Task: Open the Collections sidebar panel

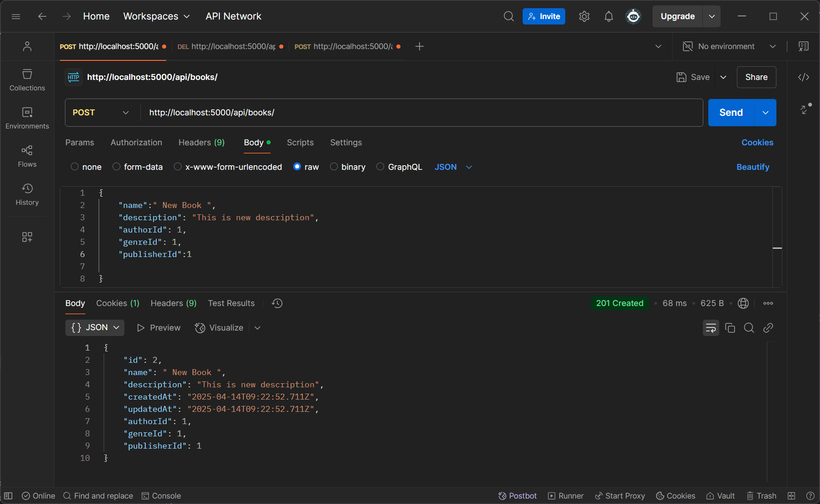Action: (27, 80)
